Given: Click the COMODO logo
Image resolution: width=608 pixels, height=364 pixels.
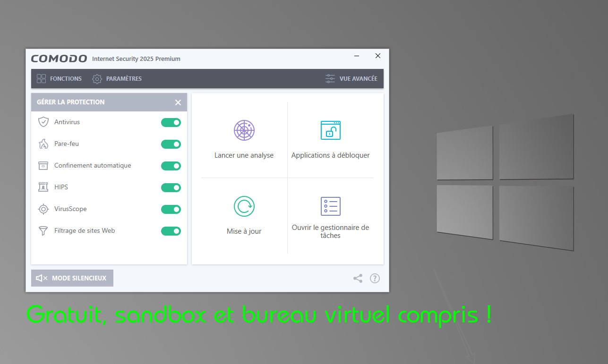Looking at the screenshot, I should 59,59.
